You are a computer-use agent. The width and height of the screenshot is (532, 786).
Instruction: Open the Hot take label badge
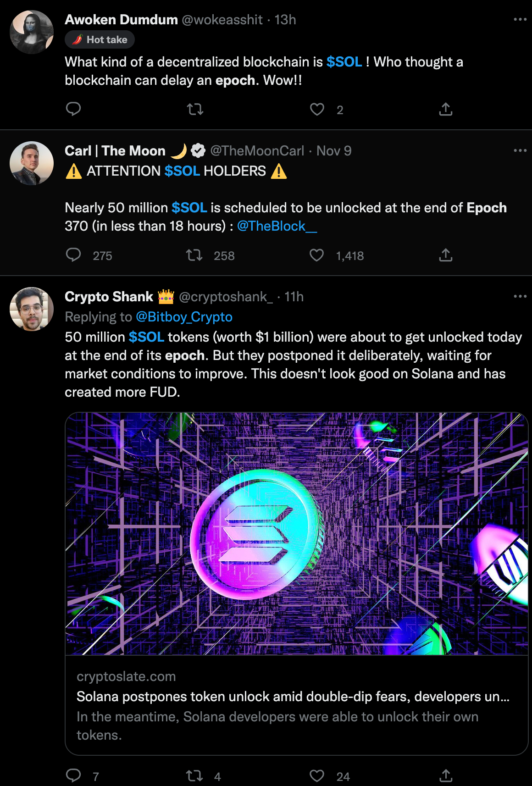100,39
